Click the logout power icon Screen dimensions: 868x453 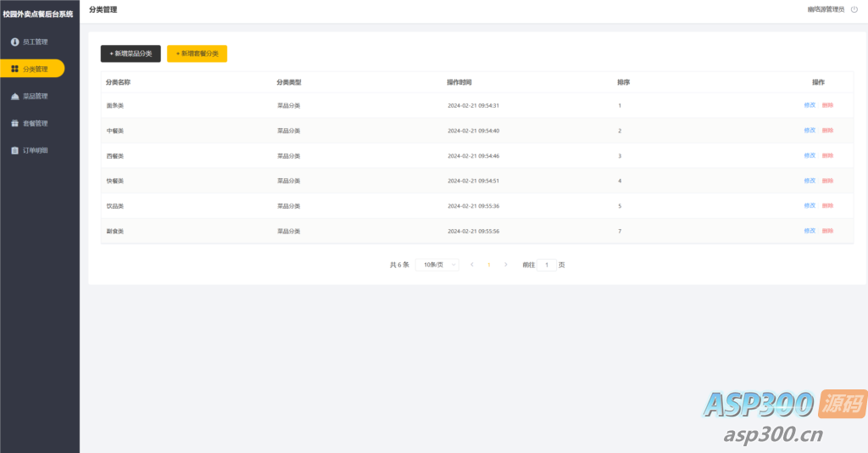click(854, 9)
